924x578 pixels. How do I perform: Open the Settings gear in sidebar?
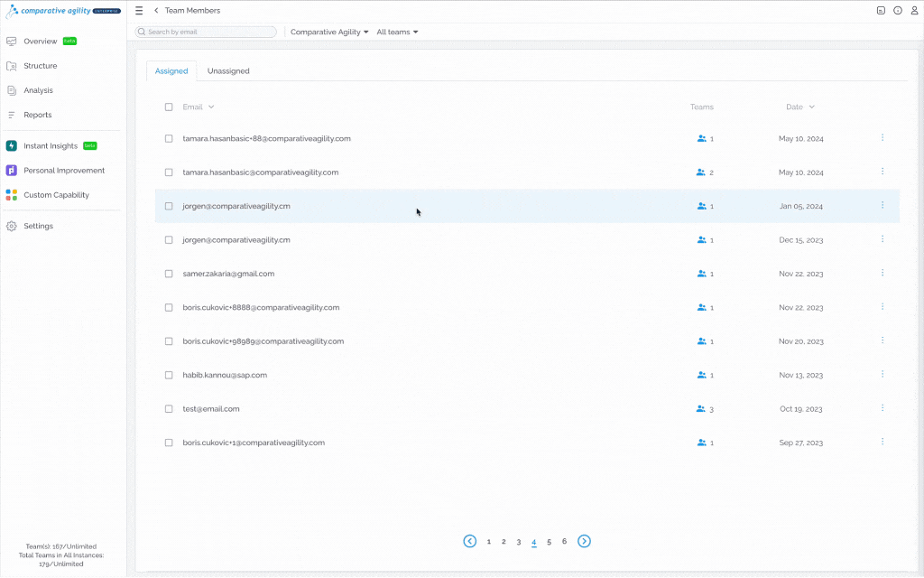coord(11,226)
